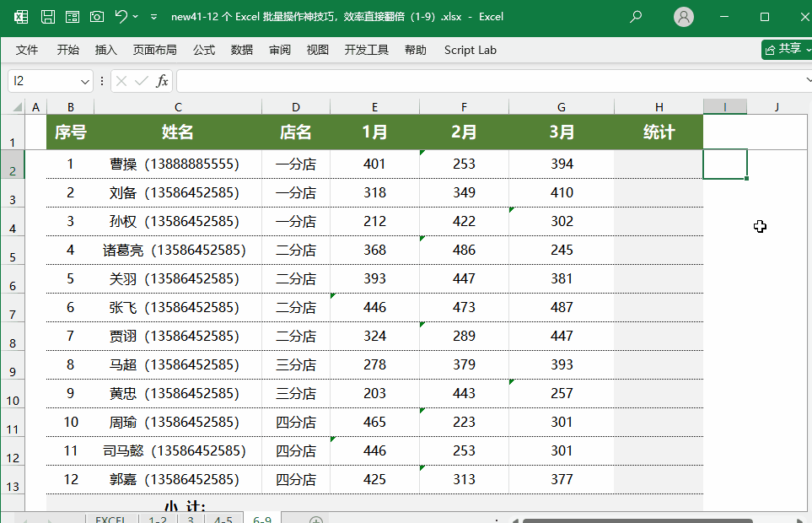The height and width of the screenshot is (523, 812).
Task: Select column I header
Action: (x=725, y=106)
